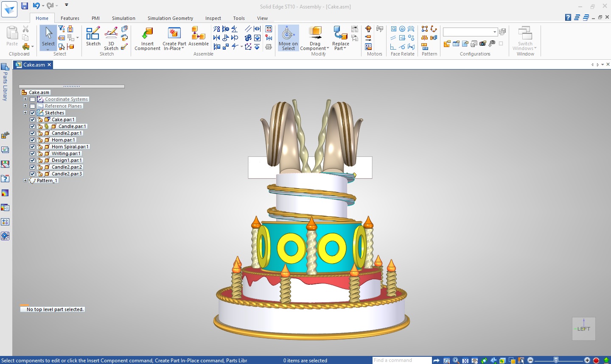
Task: Click the Move on Select icon
Action: coord(288,34)
